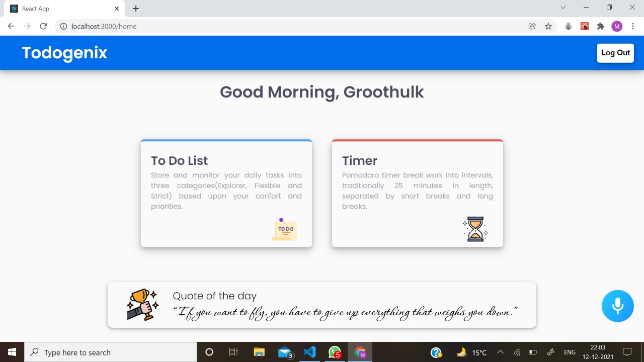Click the blue microphone voice button

[x=617, y=306]
